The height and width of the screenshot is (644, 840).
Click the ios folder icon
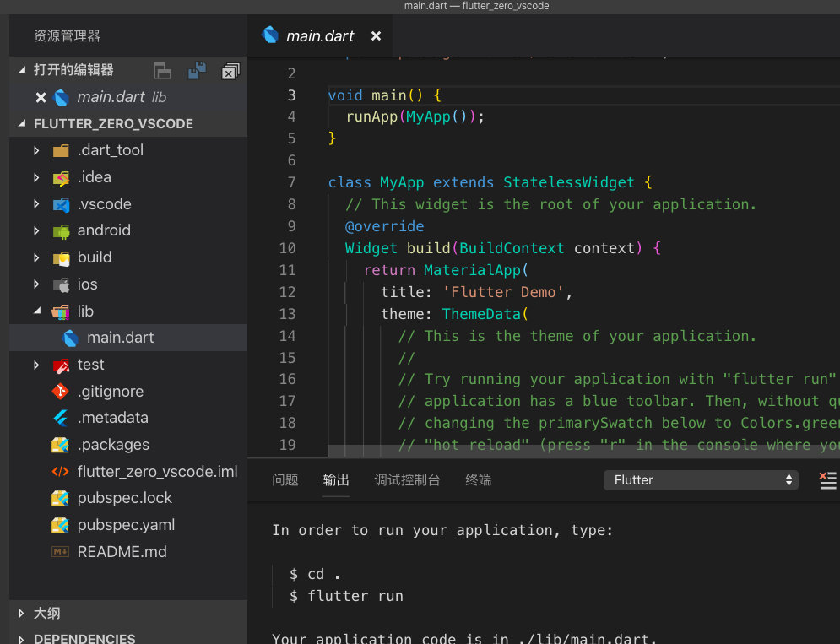click(61, 285)
